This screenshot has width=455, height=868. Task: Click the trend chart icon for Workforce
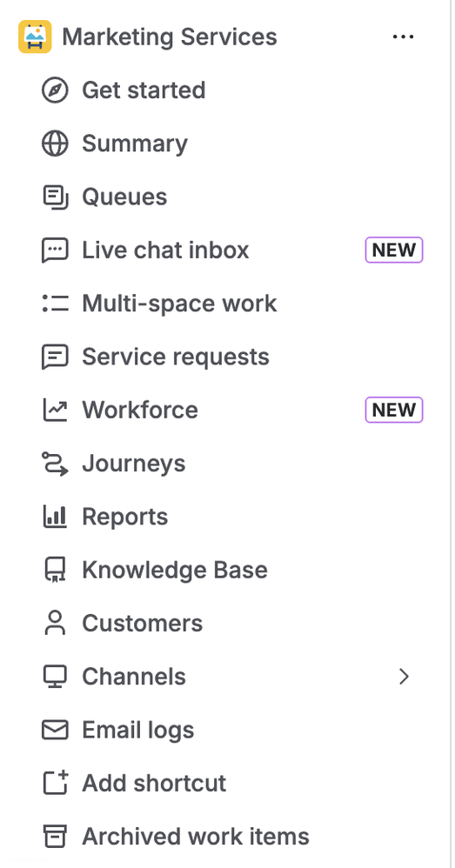pos(56,411)
